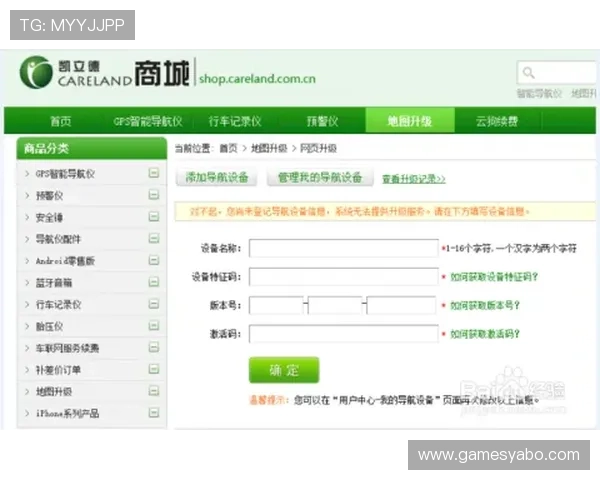Collapse the 补差价订单 category minus icon

click(154, 369)
